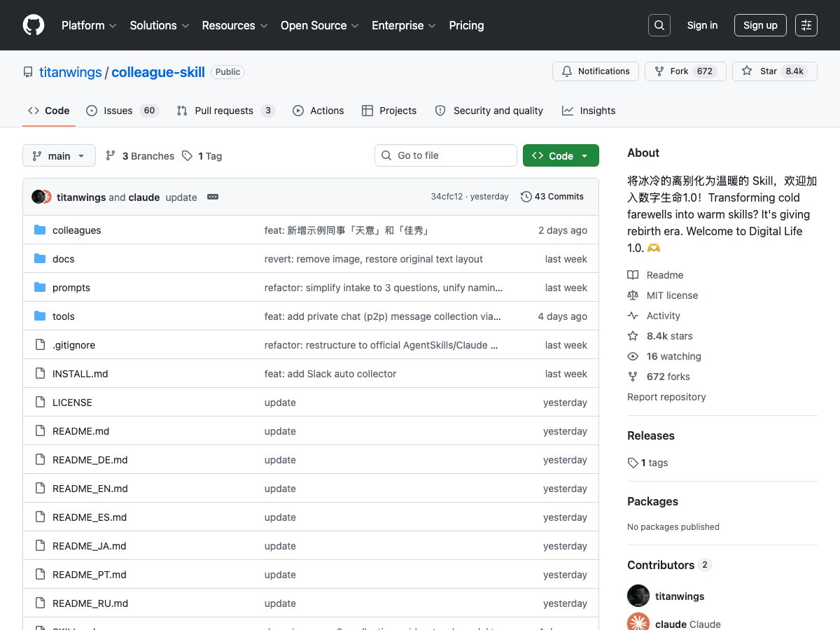The image size is (840, 630).
Task: Click the Sign up button
Action: [x=760, y=25]
